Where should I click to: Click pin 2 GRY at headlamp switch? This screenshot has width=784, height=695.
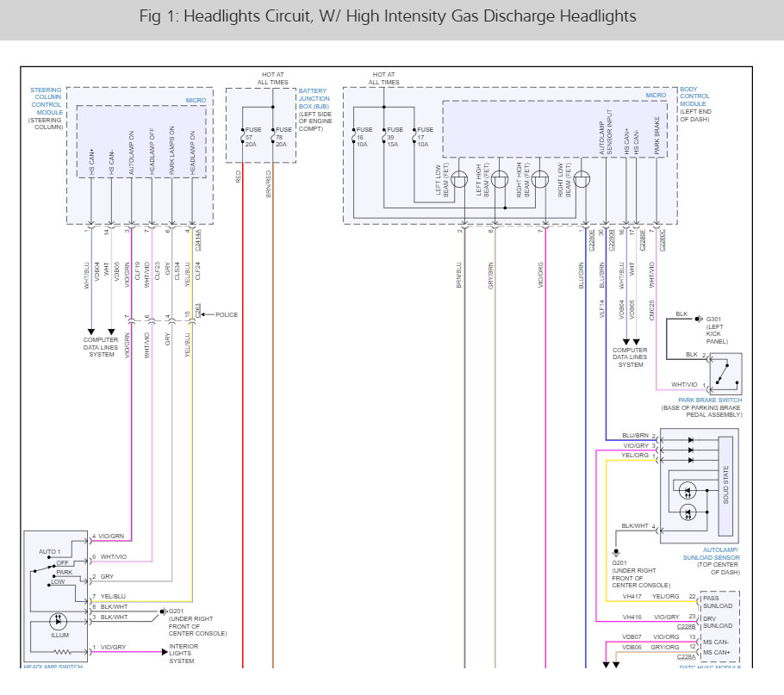point(103,577)
